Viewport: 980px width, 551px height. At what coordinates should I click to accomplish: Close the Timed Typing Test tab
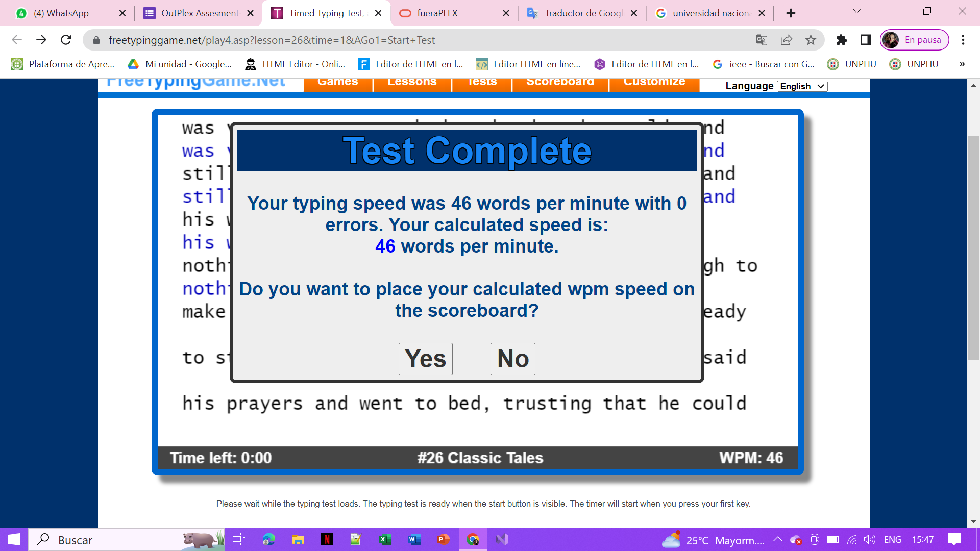tap(378, 13)
